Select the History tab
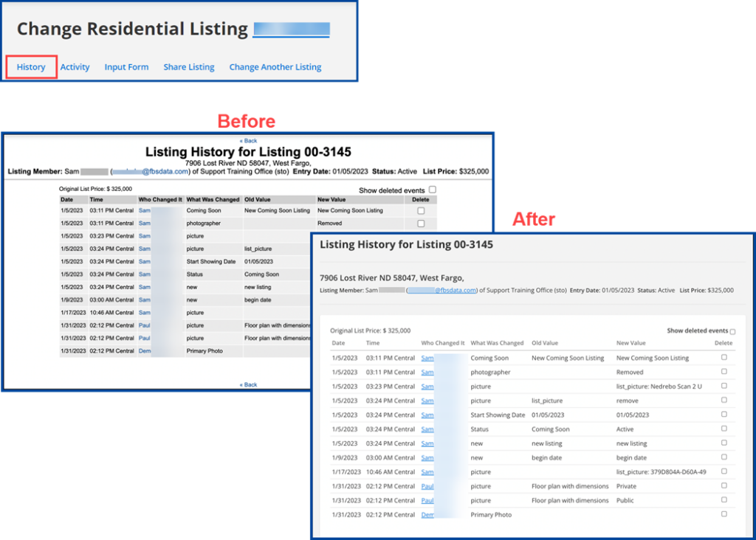 [30, 66]
